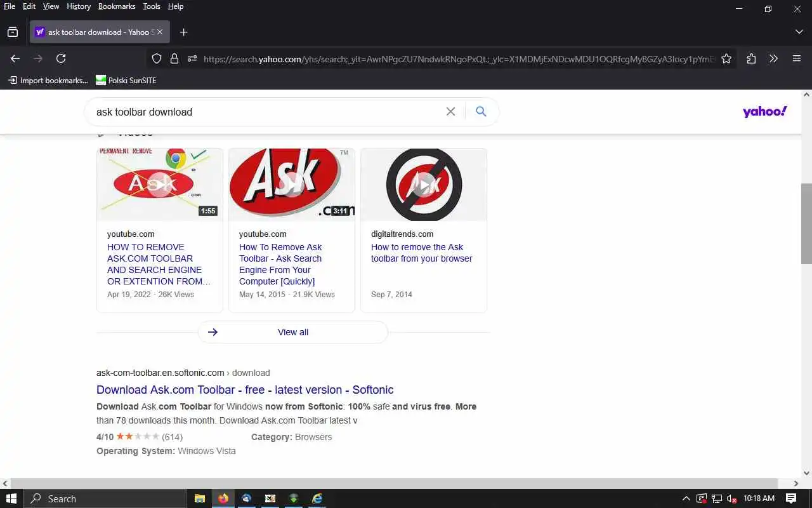The image size is (812, 508).
Task: Reload the current page
Action: pyautogui.click(x=61, y=58)
